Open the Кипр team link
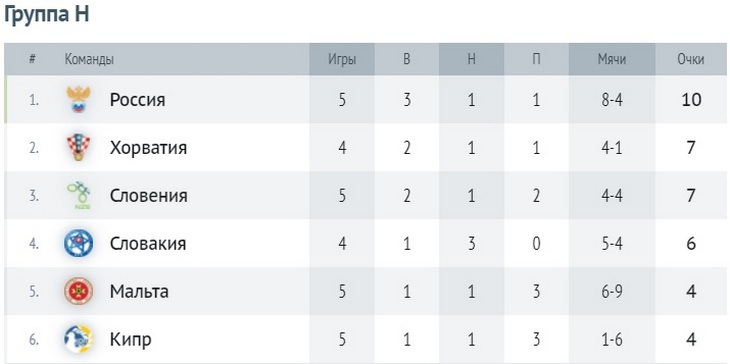The width and height of the screenshot is (730, 364). point(131,340)
